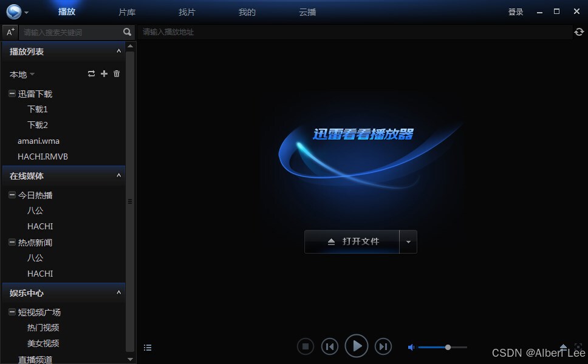Select amani.wma in the playlist
The height and width of the screenshot is (364, 588).
pos(38,141)
